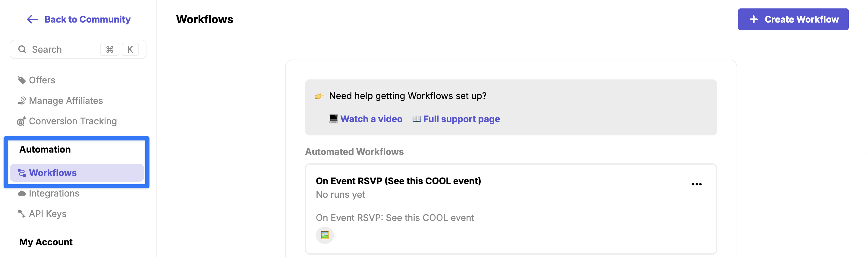Click the Create Workflow button
The image size is (868, 257).
[793, 19]
